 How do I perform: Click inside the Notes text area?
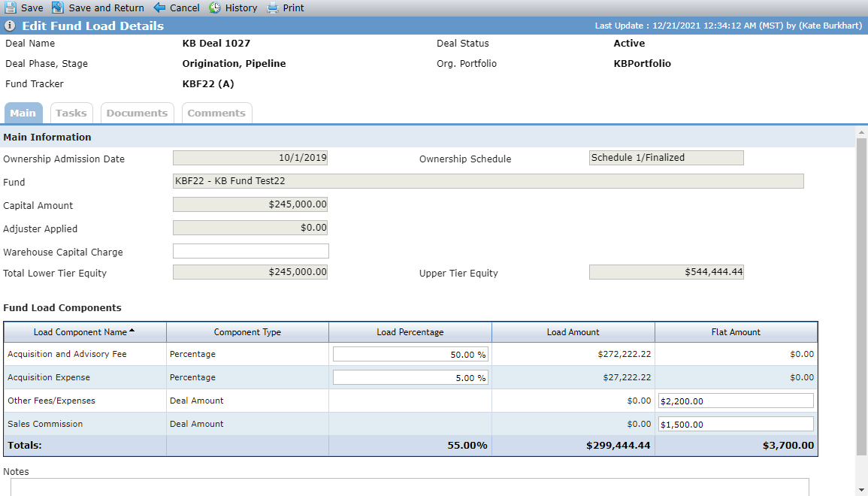point(410,487)
